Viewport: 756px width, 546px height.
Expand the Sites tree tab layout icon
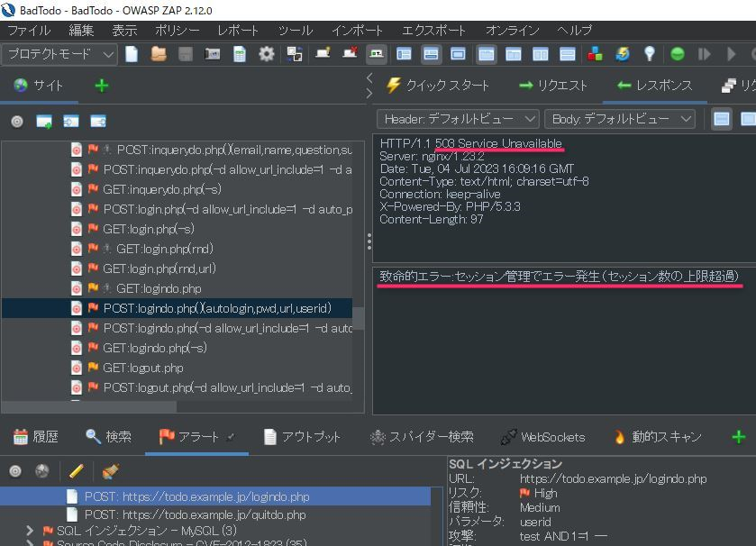[x=404, y=54]
